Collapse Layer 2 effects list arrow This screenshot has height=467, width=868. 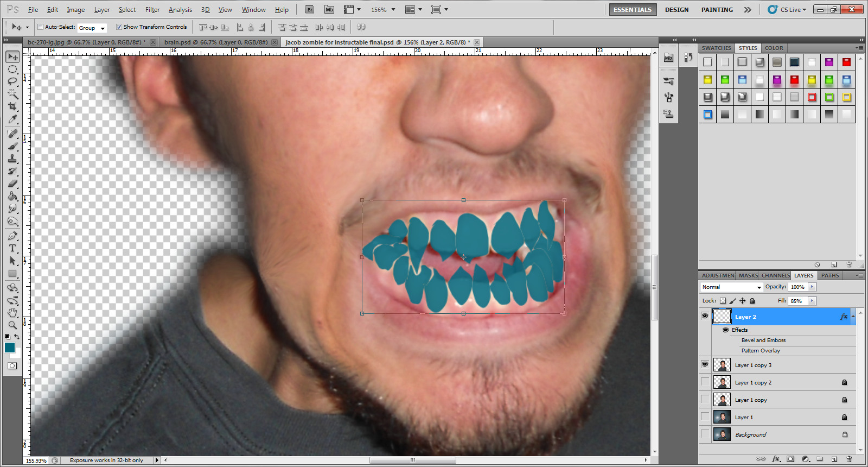point(853,316)
